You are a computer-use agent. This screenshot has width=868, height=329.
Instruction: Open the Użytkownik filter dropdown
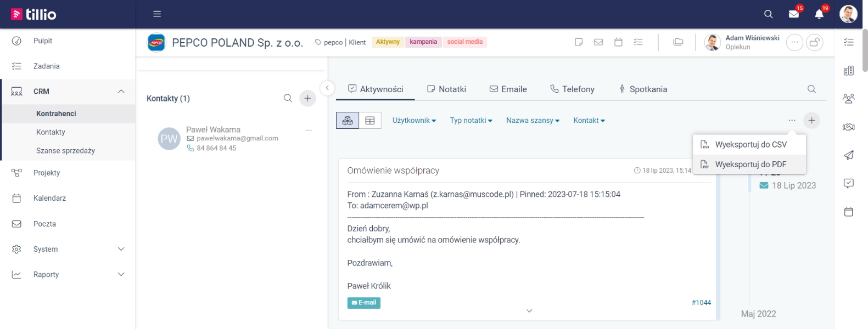point(414,121)
